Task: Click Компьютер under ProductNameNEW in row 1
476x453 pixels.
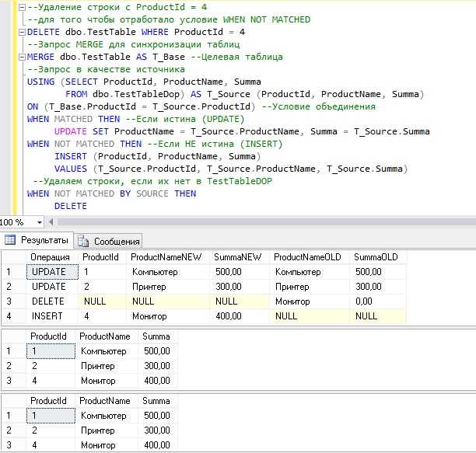Action: (x=168, y=272)
